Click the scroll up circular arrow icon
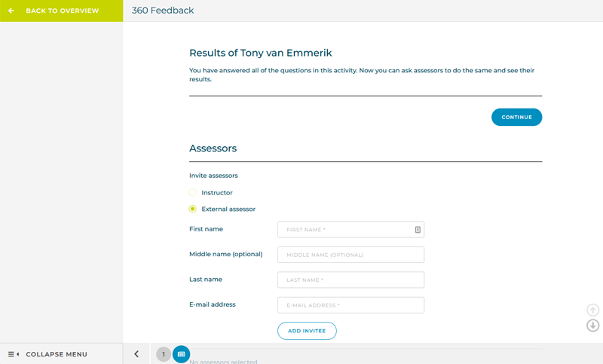Image resolution: width=603 pixels, height=364 pixels. coord(592,310)
